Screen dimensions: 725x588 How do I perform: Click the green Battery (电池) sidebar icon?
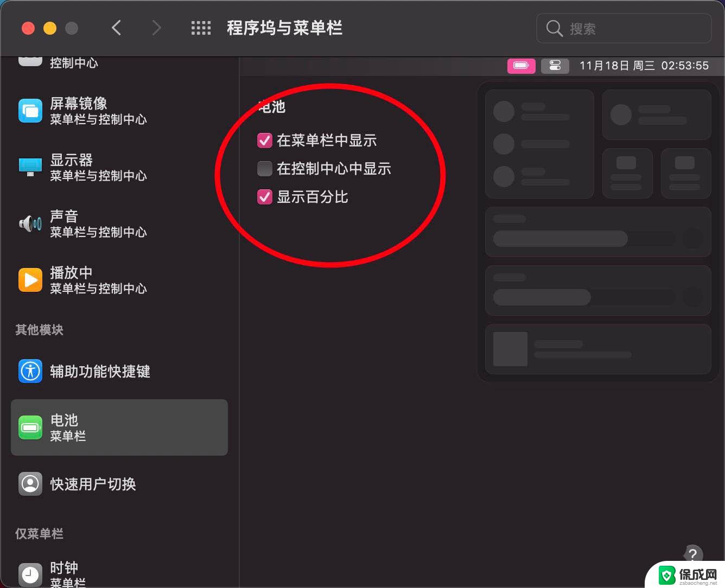[30, 427]
